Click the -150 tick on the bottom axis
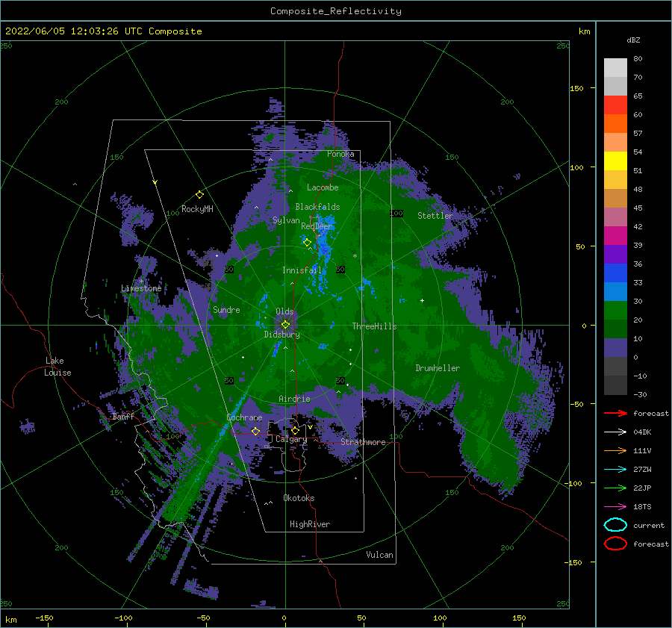This screenshot has width=672, height=628. click(x=44, y=618)
